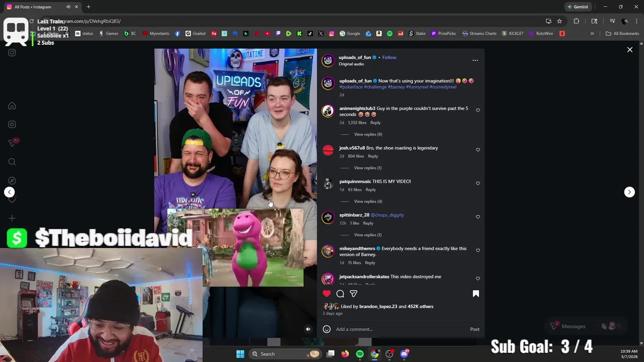Open the emoji picker in comment box
Viewport: 644px width, 362px height.
point(327,329)
